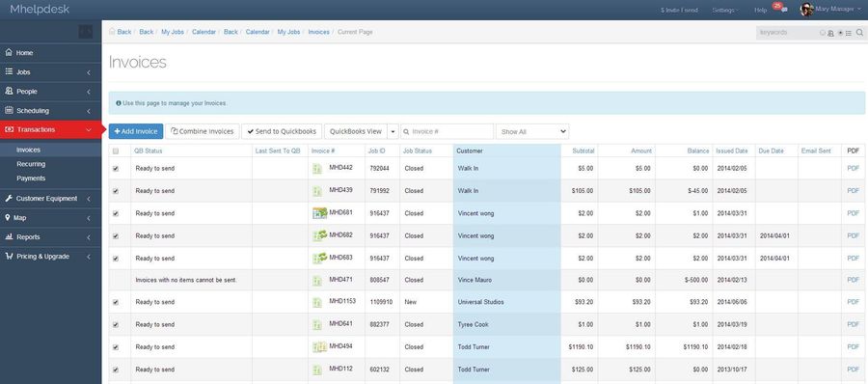Screen dimensions: 868x384
Task: Open Payments under Transactions
Action: click(x=31, y=178)
